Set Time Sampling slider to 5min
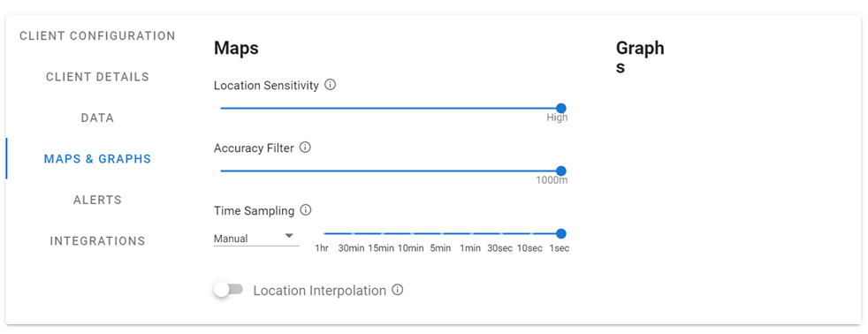 click(443, 233)
